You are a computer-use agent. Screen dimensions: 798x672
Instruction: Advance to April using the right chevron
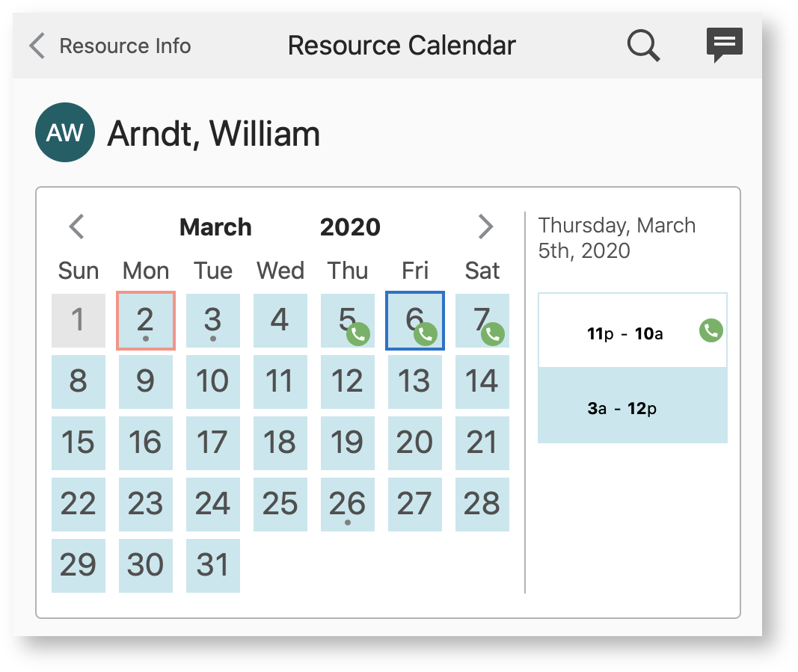click(485, 226)
